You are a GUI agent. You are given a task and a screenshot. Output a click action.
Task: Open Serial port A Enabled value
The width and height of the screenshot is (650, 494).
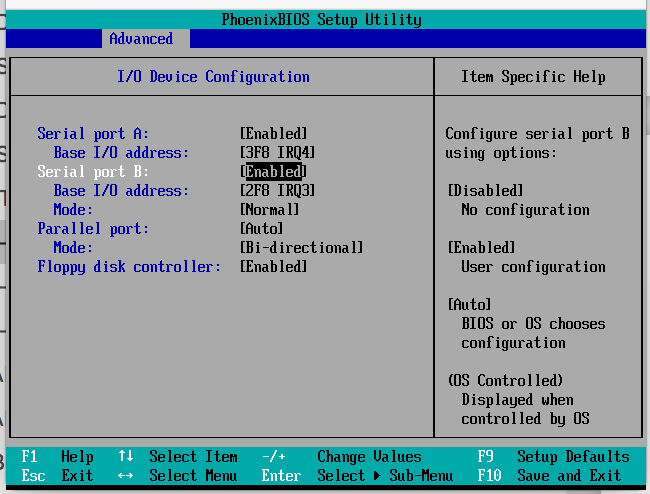[x=274, y=134]
